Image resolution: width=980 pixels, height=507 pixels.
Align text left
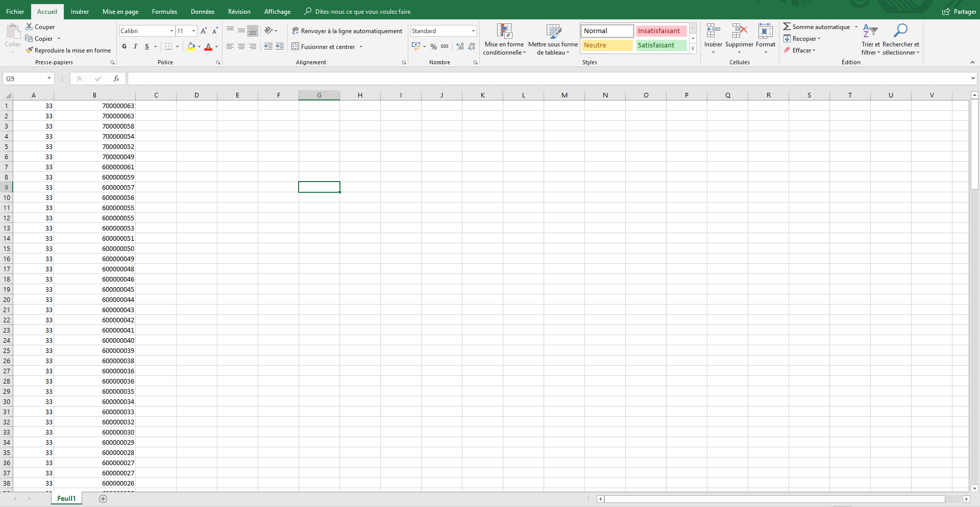230,46
